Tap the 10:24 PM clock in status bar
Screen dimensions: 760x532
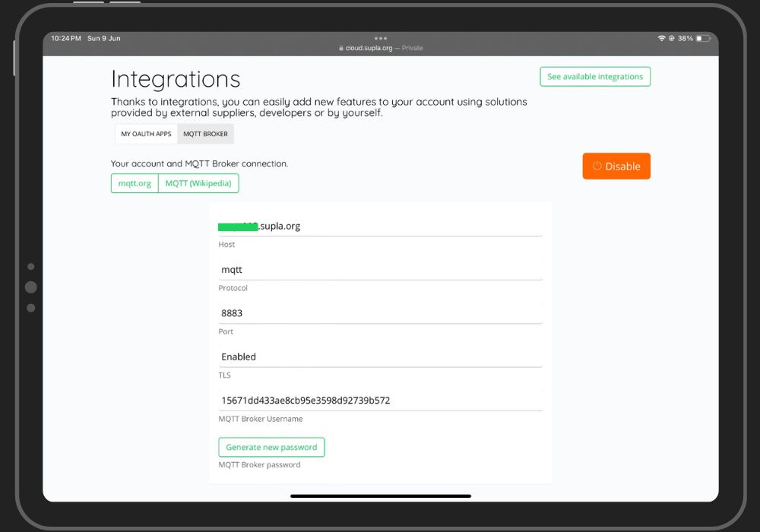[66, 39]
